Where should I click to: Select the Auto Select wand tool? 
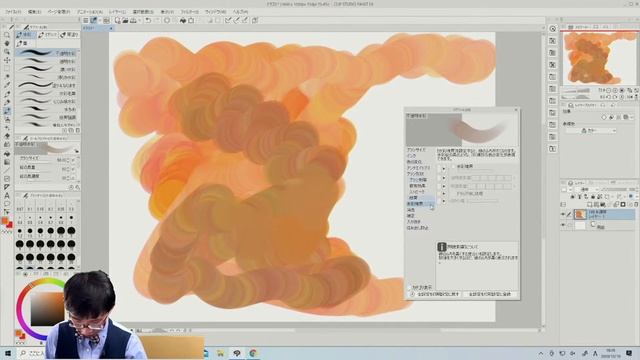(7, 77)
